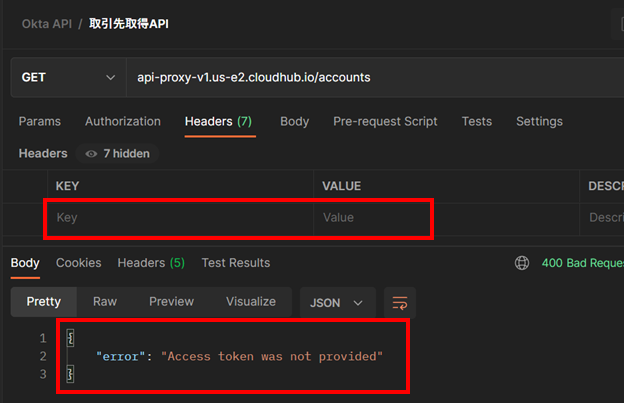
Task: Open the Test Results tab
Action: point(236,263)
